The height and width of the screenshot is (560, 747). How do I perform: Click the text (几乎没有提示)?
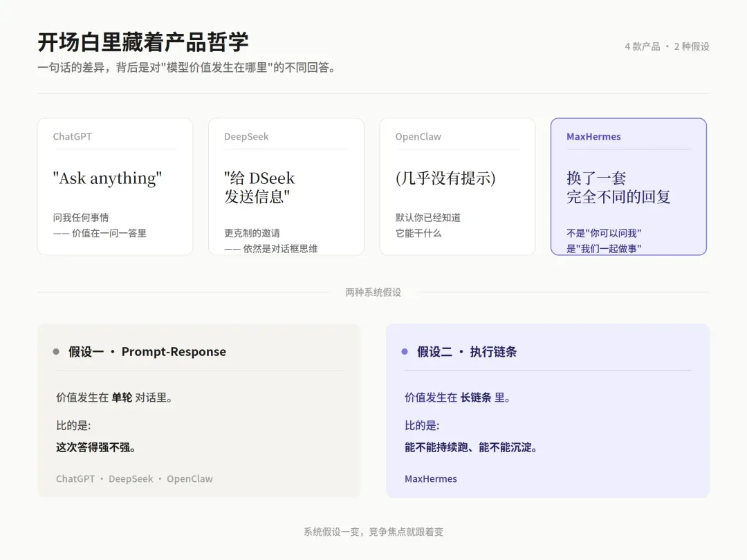click(x=445, y=178)
